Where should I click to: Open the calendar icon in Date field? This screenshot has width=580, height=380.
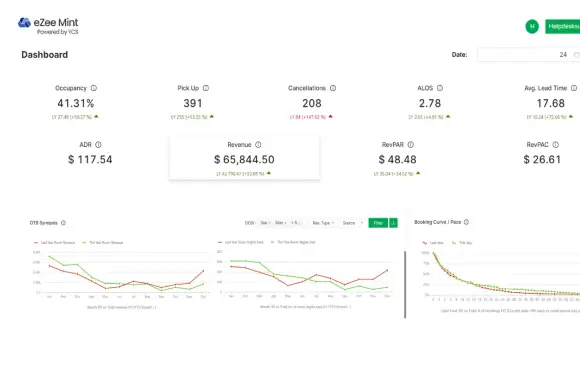(x=576, y=55)
